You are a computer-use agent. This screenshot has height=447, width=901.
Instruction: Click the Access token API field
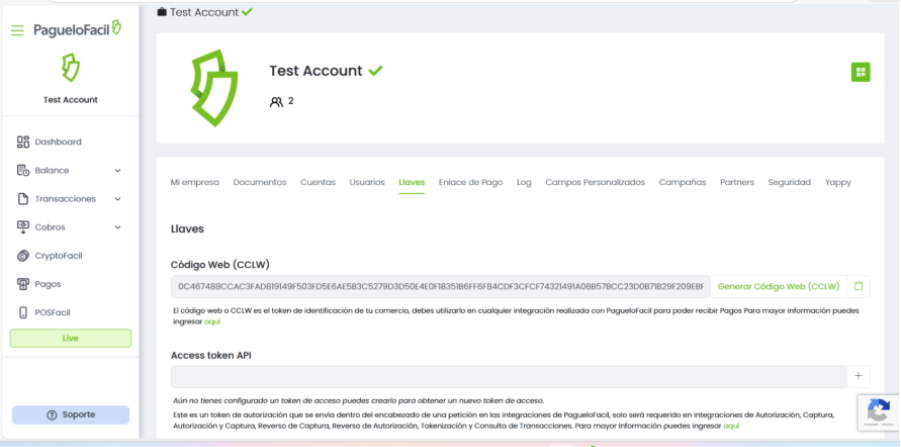coord(508,376)
